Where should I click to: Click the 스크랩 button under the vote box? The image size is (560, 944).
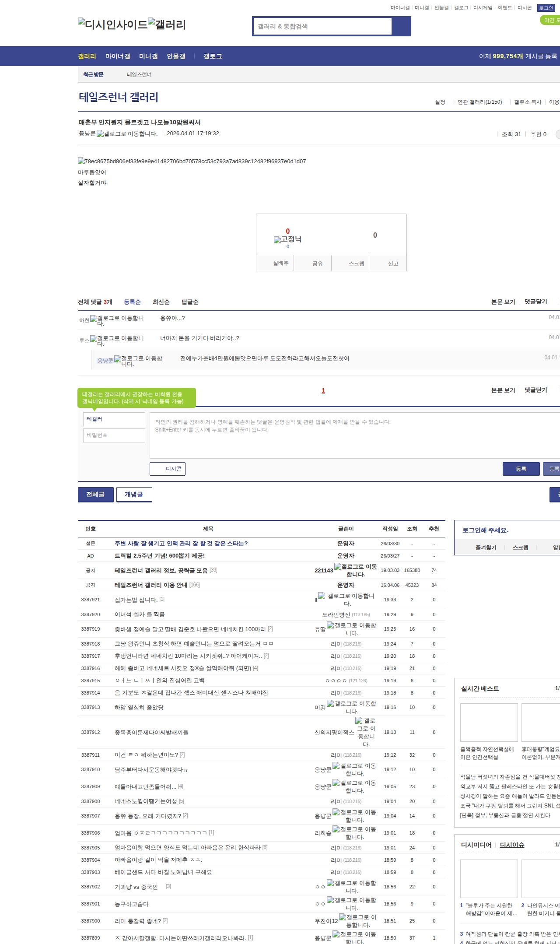coord(356,263)
